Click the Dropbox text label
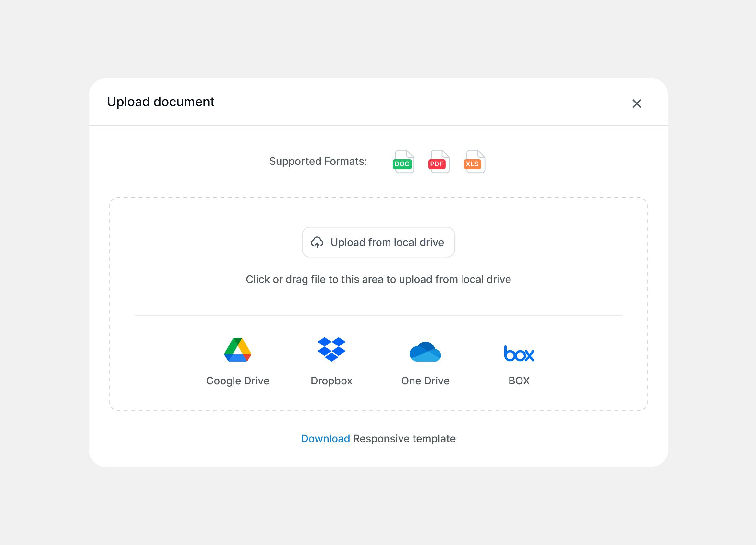756x545 pixels. point(331,381)
